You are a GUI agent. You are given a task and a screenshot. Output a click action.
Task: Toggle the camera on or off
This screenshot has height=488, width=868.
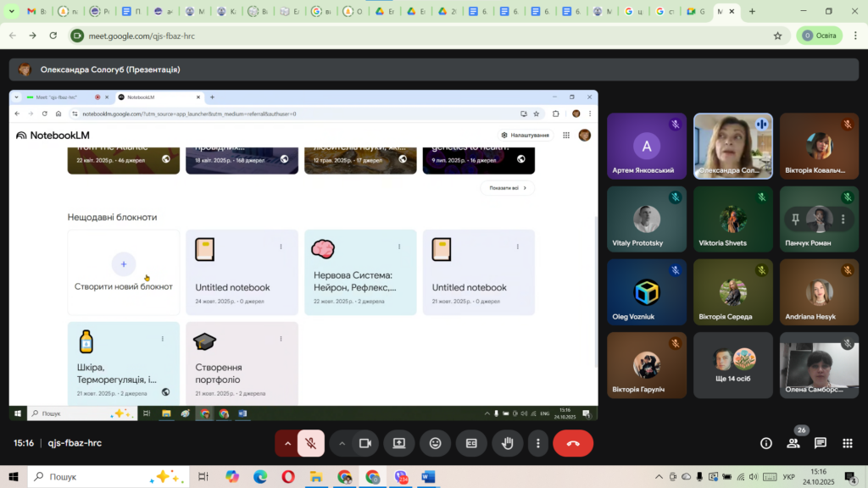click(365, 443)
